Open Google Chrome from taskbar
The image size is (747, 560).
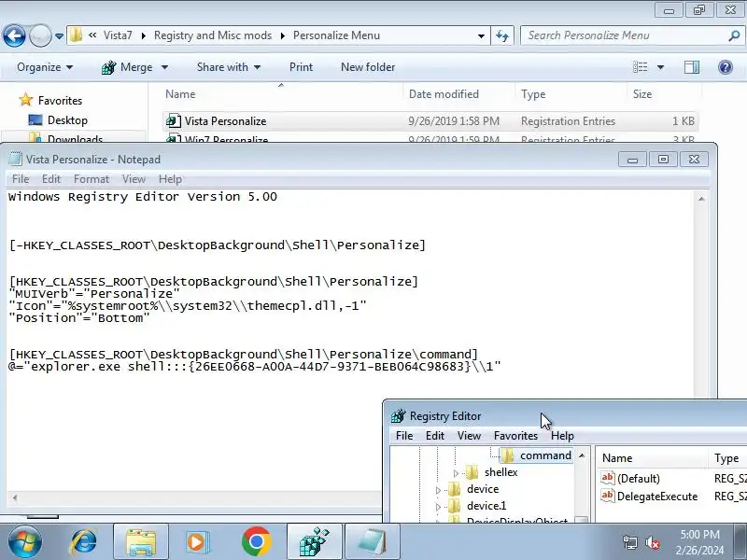[256, 542]
